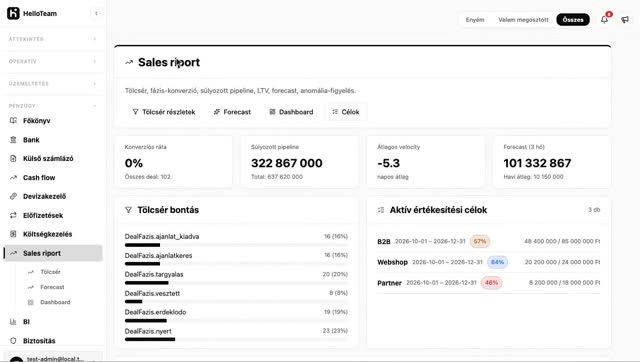
Task: Click the Forecast sub-item icon in sidebar
Action: (x=31, y=287)
